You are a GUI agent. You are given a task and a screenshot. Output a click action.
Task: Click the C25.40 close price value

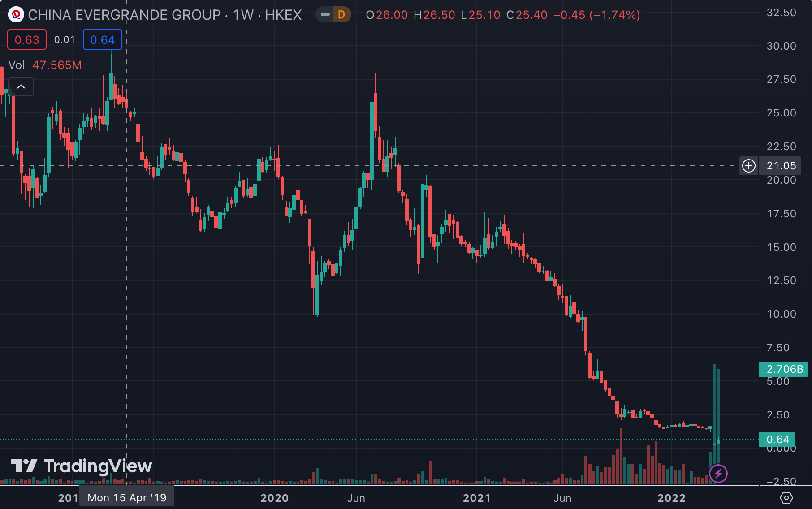[x=527, y=15]
